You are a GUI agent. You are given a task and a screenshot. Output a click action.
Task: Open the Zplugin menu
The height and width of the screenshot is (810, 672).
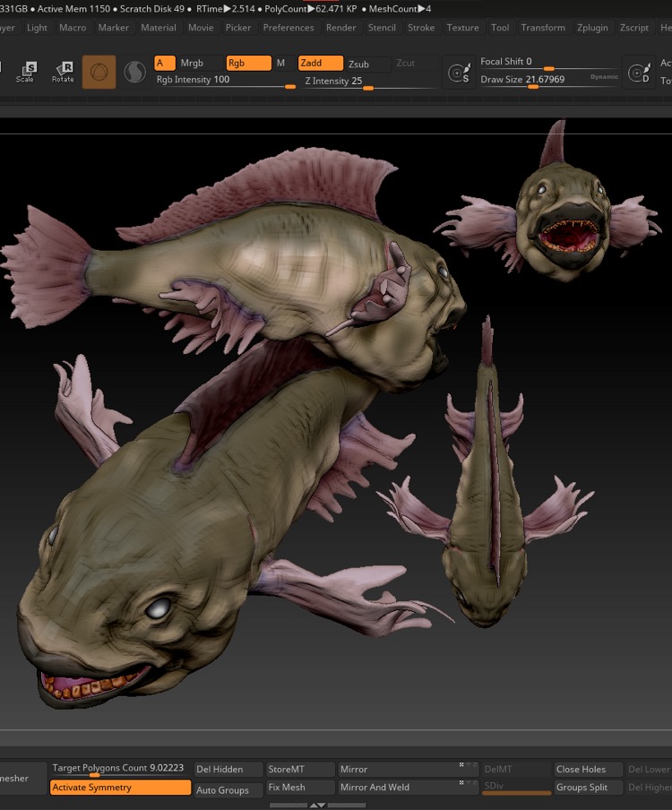tap(592, 28)
